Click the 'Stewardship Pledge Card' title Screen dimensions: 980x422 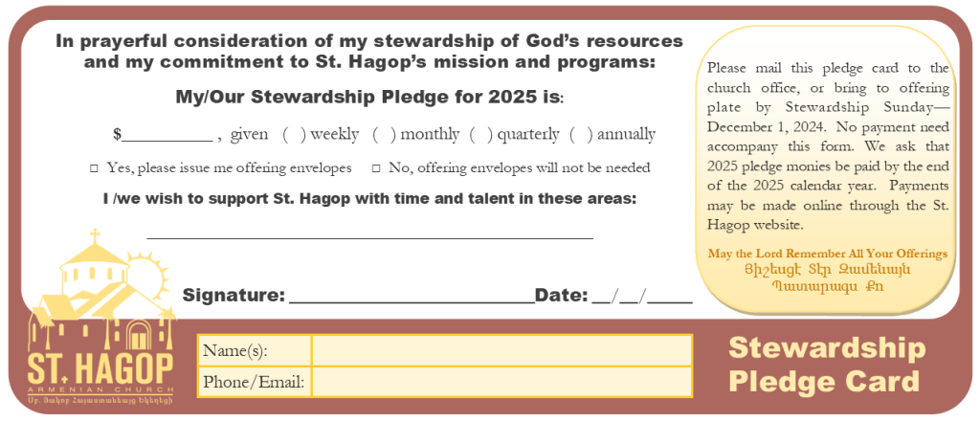coord(826,365)
